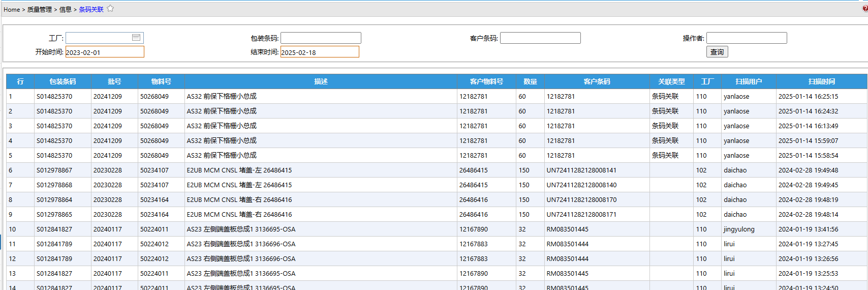Click the 结束时间 date field 2025-02-18
868x290 pixels.
point(320,52)
